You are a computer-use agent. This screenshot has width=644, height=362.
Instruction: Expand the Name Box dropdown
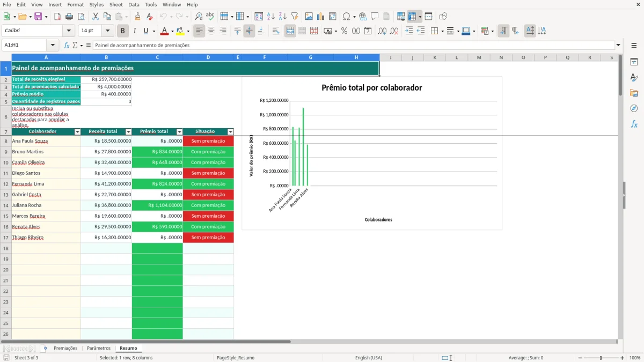pyautogui.click(x=53, y=45)
